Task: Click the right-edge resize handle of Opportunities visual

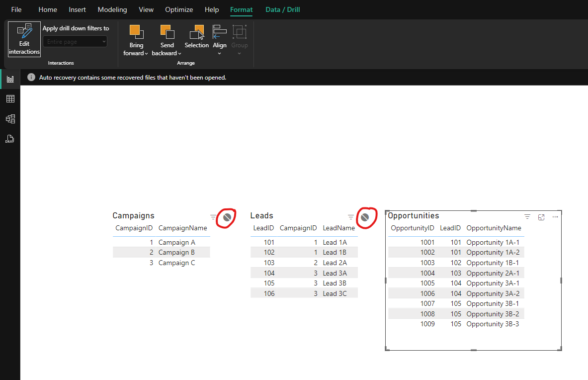Action: tap(561, 281)
